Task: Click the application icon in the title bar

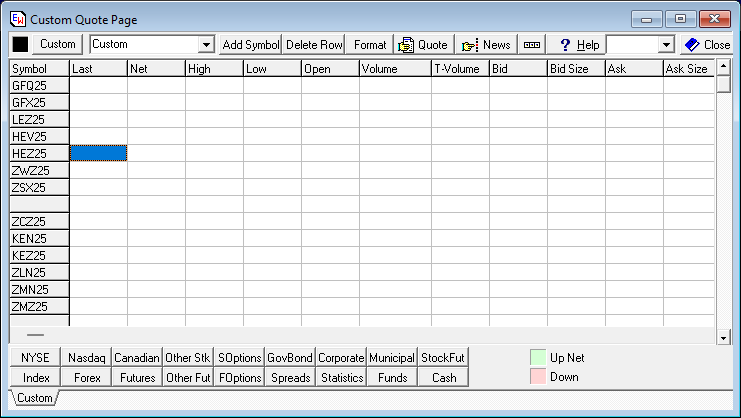Action: [17, 19]
